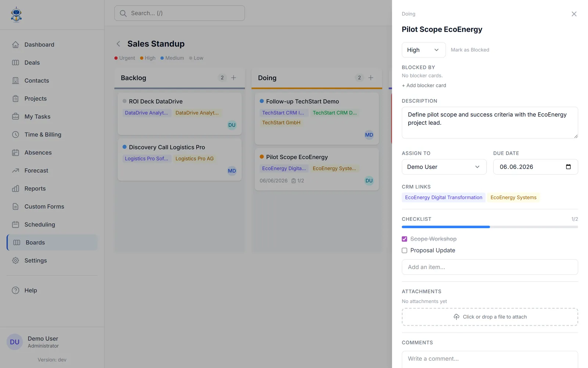Click the Demo User avatar at bottom
This screenshot has height=368, width=588.
coord(15,342)
